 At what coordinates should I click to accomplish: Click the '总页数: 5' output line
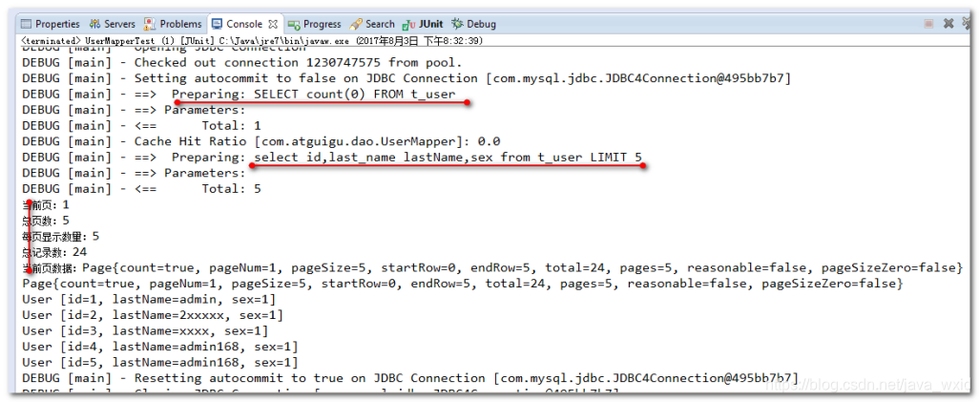coord(46,220)
